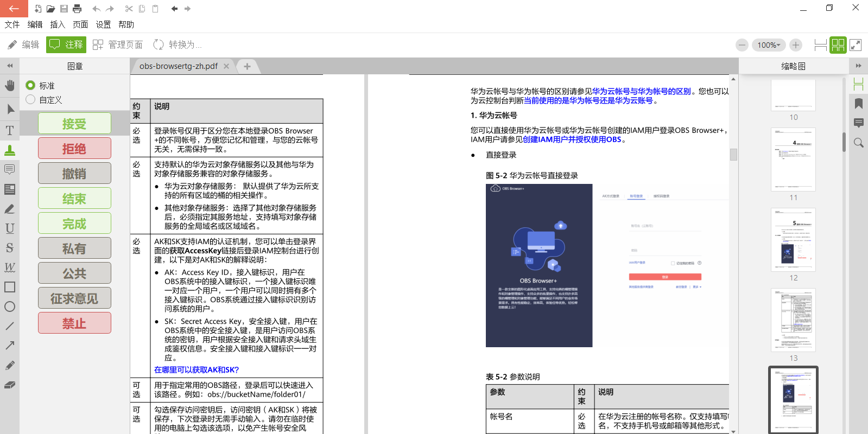
Task: Select the Arrow drawing tool
Action: coord(10,346)
